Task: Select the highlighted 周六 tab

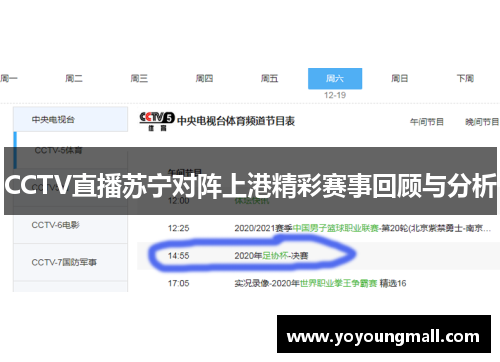Action: coord(335,79)
